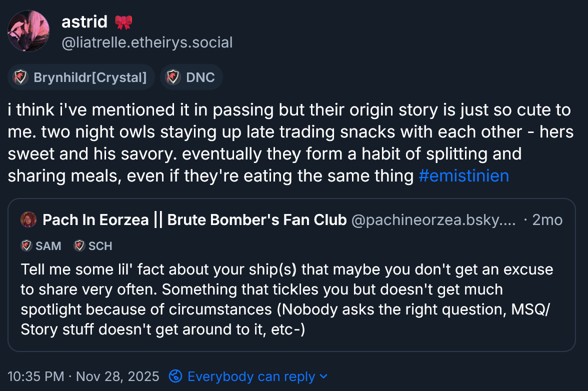
Task: Open the #emistinien hashtag
Action: [463, 176]
